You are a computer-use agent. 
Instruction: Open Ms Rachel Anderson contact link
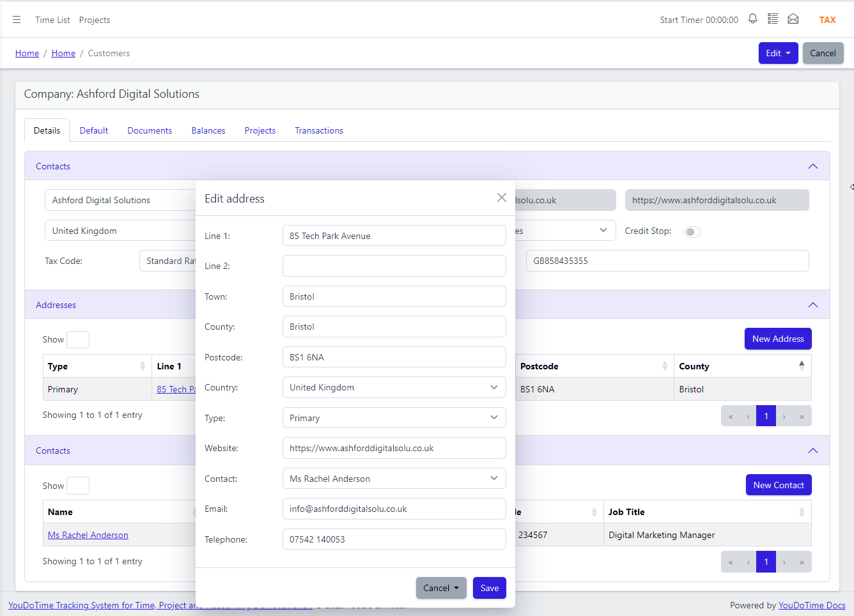[x=88, y=535]
